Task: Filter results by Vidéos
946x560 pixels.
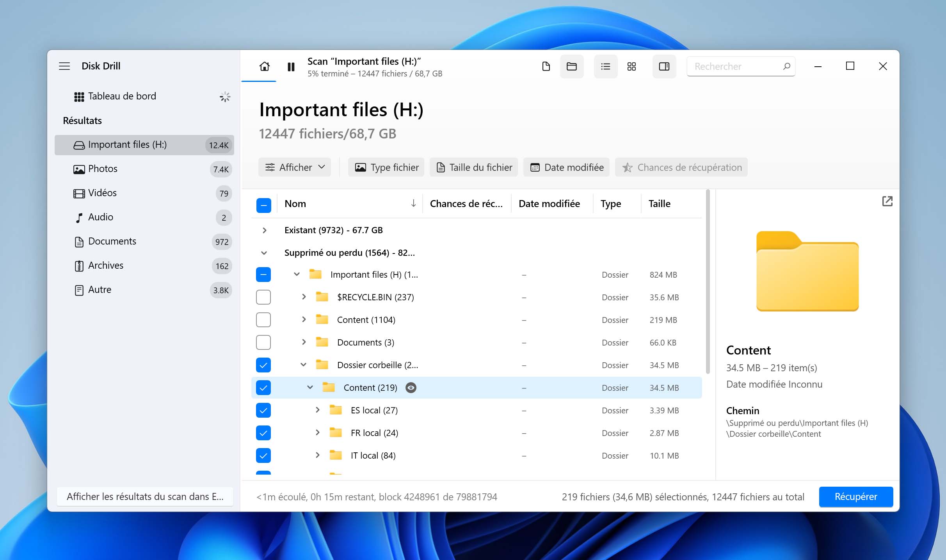Action: pos(144,193)
